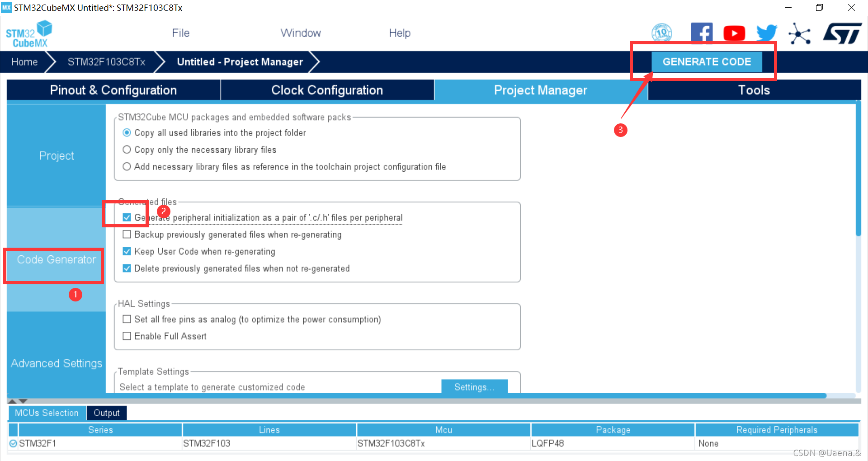
Task: Switch to Project Manager tab
Action: point(541,90)
